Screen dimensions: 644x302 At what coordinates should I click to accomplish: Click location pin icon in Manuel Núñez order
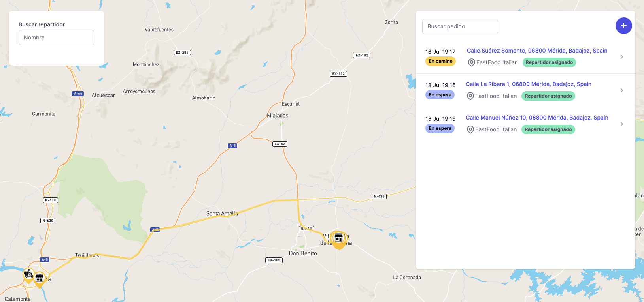(x=470, y=129)
